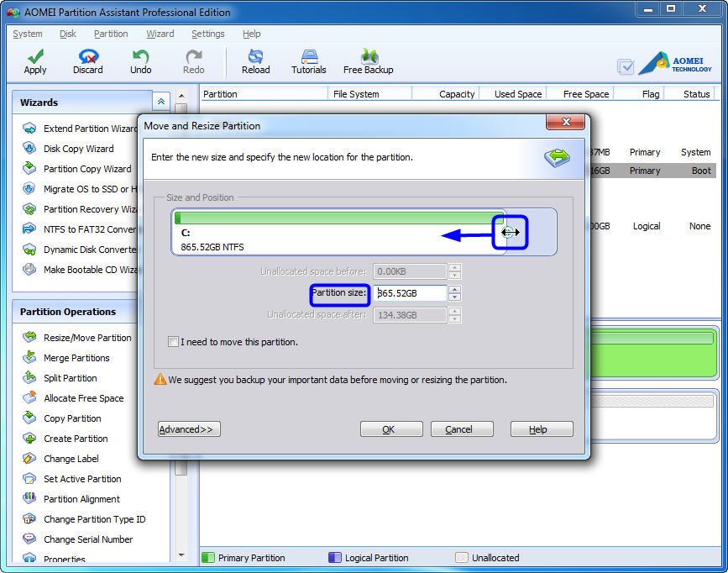Screen dimensions: 728x573
Task: Click the Discard toolbar icon
Action: [88, 56]
